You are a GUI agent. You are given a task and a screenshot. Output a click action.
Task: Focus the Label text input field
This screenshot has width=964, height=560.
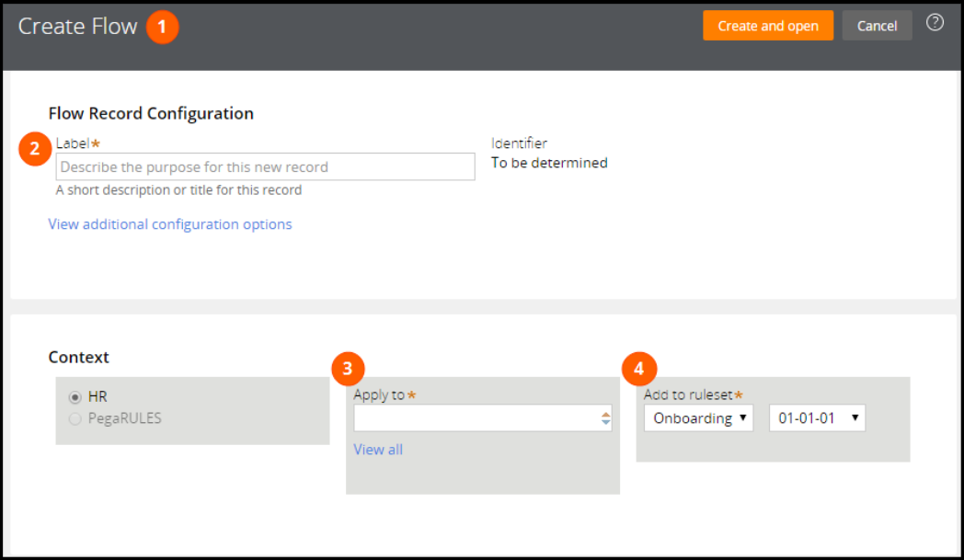pos(265,167)
